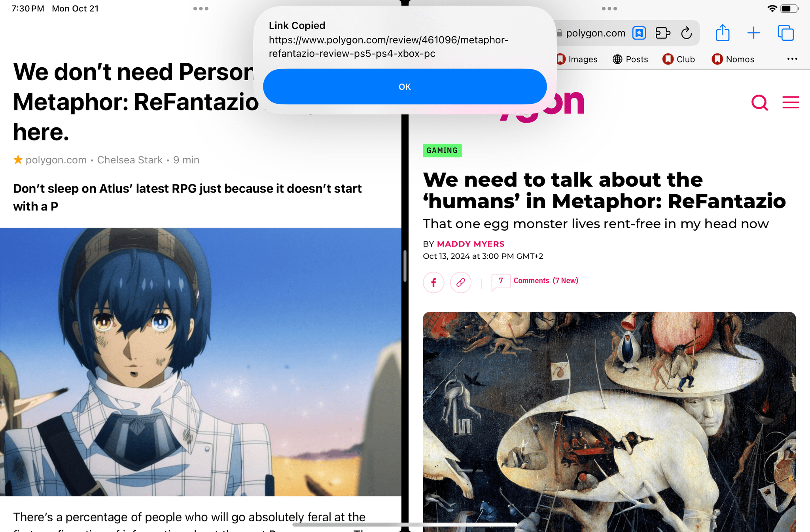Open Polygon hamburger menu
The image size is (810, 532).
point(791,102)
